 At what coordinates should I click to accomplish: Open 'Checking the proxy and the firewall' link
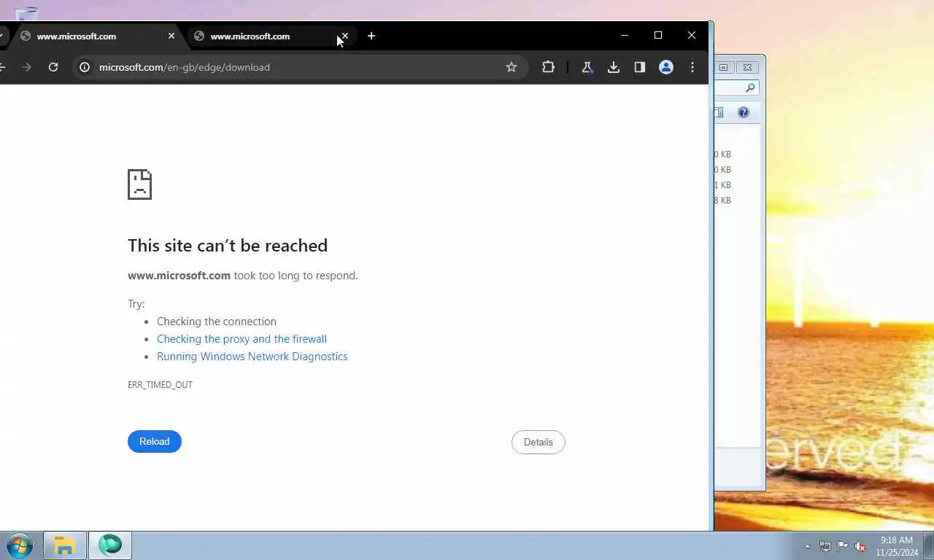(242, 339)
